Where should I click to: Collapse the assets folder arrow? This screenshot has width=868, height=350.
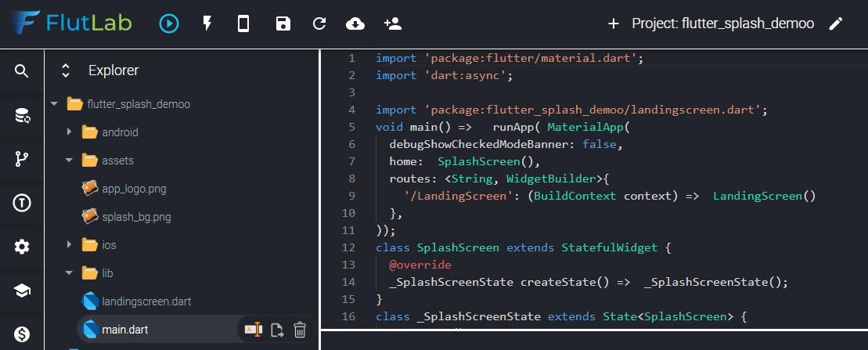pyautogui.click(x=69, y=161)
